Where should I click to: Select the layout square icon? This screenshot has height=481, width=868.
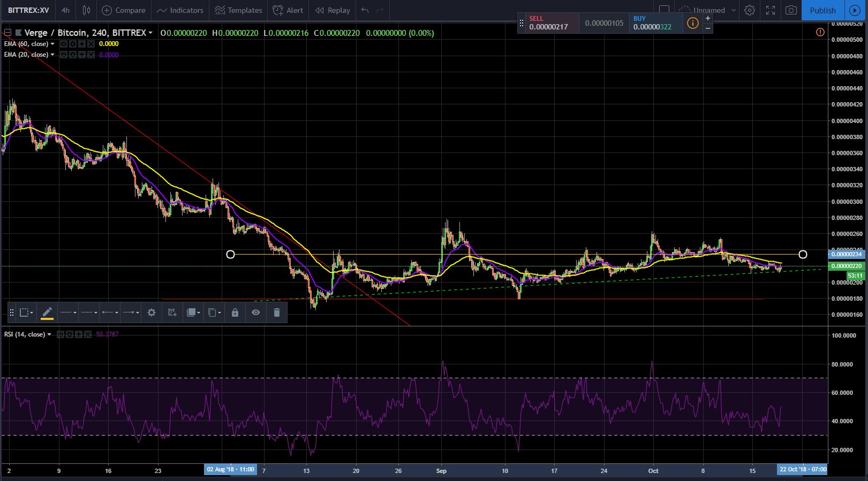665,10
